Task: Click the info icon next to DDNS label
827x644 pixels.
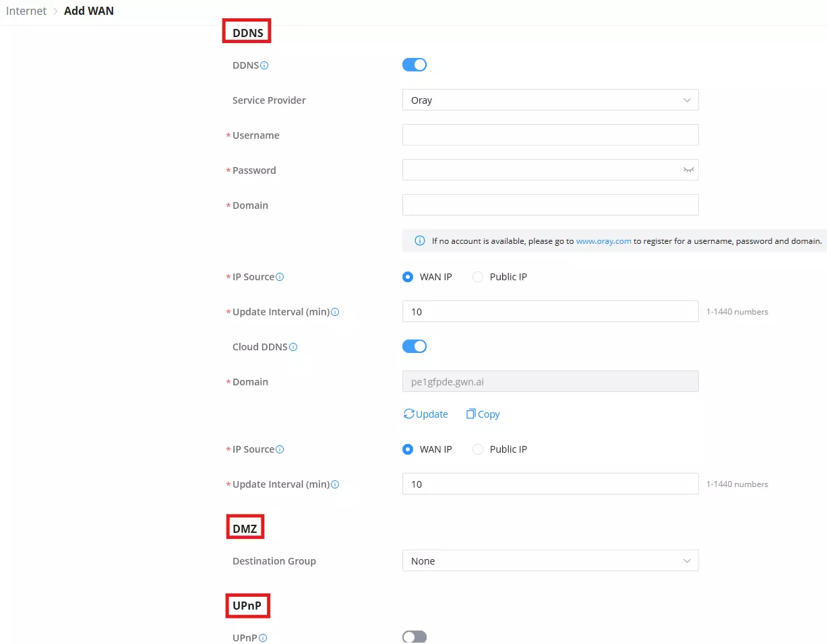Action: 264,65
